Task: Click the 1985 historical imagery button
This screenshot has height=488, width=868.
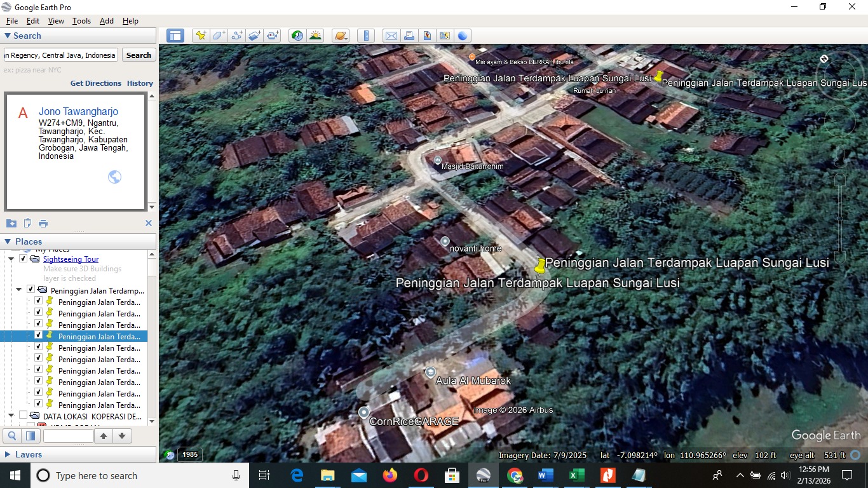Action: pyautogui.click(x=190, y=454)
